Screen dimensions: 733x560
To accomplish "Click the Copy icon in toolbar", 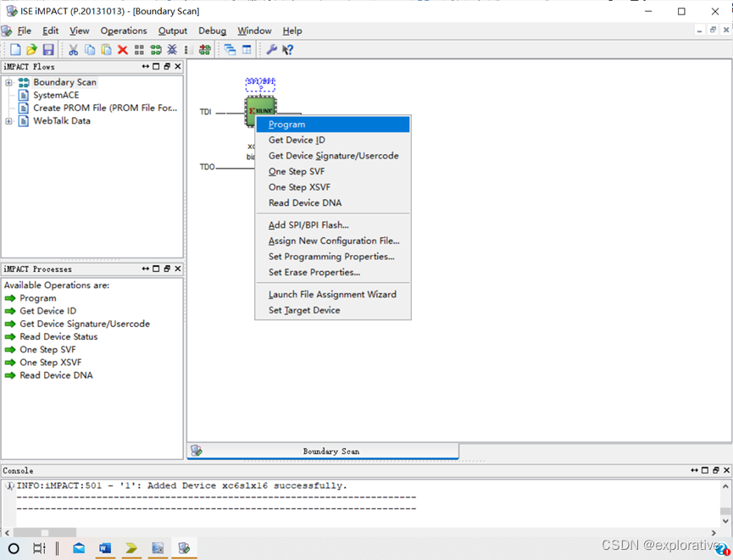I will click(x=90, y=49).
